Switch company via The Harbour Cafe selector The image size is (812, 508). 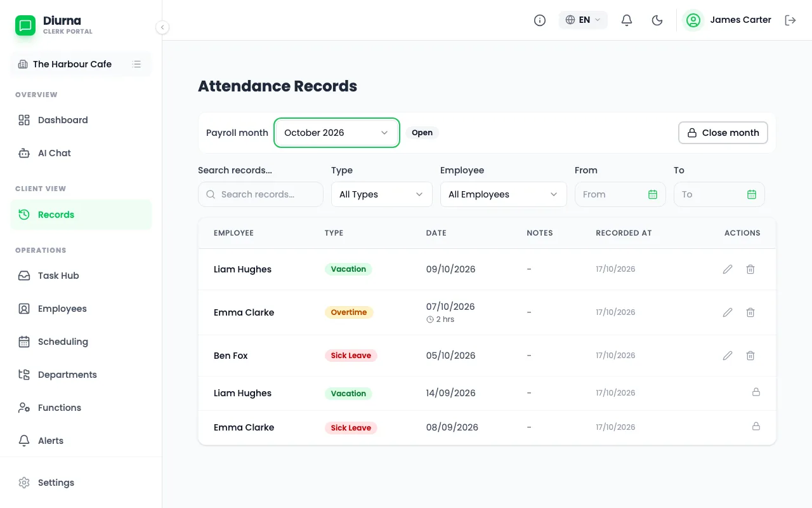pyautogui.click(x=81, y=64)
